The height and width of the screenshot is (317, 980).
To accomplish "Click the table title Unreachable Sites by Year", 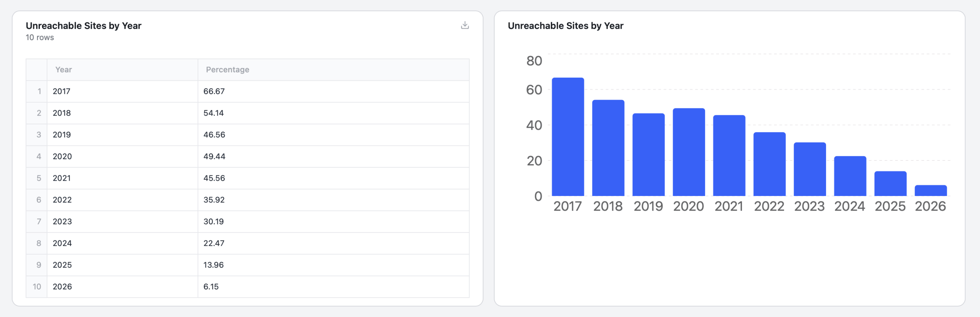I will tap(83, 26).
